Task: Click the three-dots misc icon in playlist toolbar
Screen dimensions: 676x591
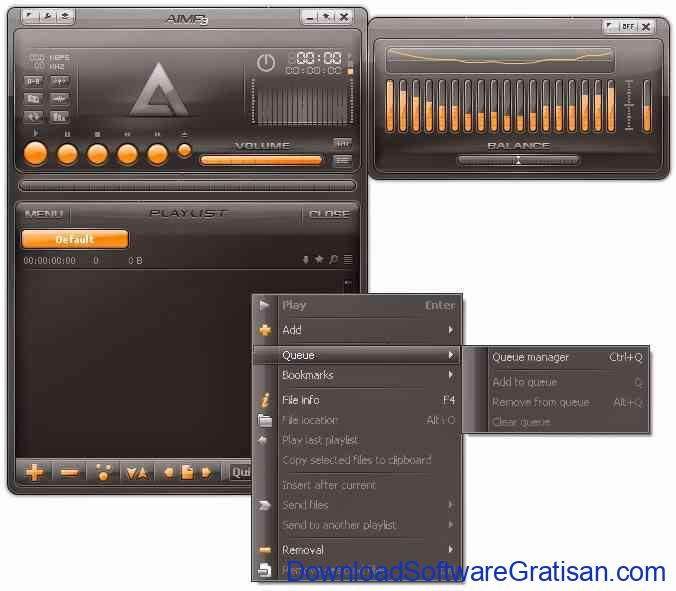Action: click(103, 472)
